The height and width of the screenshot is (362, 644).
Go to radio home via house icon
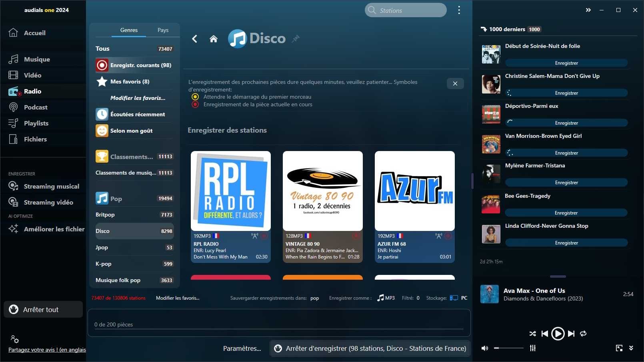pos(214,39)
